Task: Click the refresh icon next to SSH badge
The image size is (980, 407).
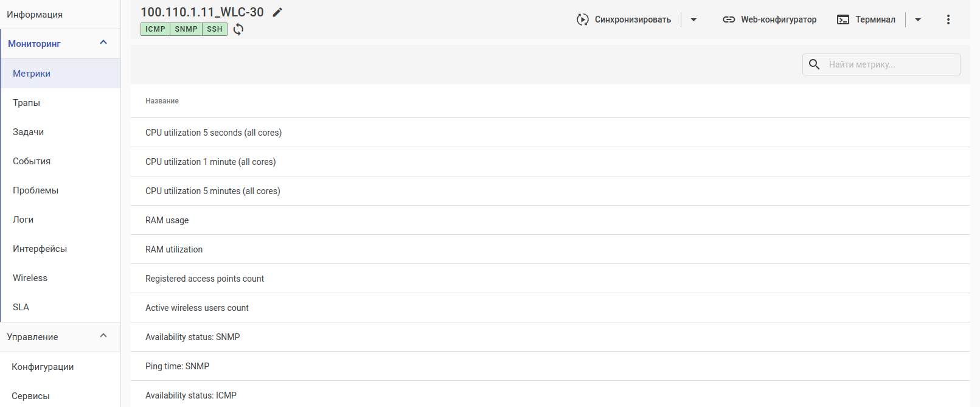Action: click(x=238, y=29)
